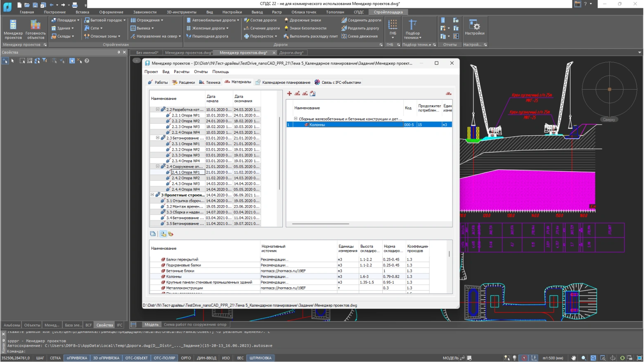Select Бетонные блоки row in materials list
644x362 pixels.
(180, 271)
